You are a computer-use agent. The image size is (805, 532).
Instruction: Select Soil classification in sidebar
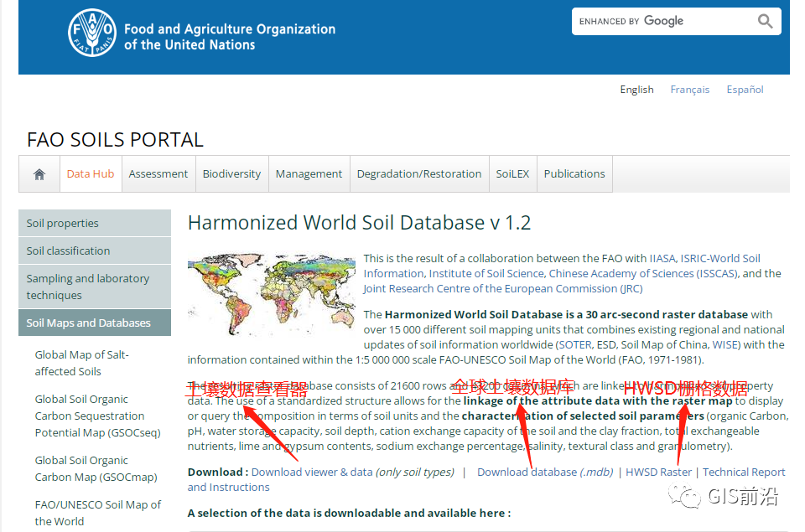95,251
